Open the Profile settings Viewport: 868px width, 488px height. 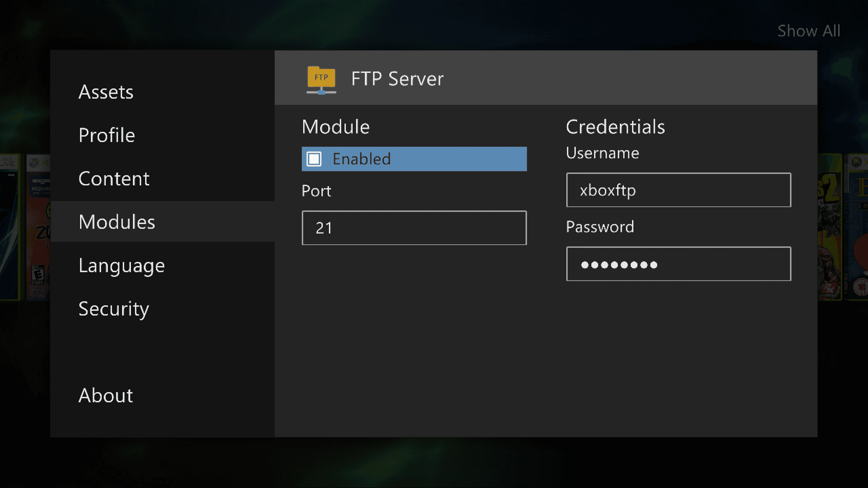point(107,135)
